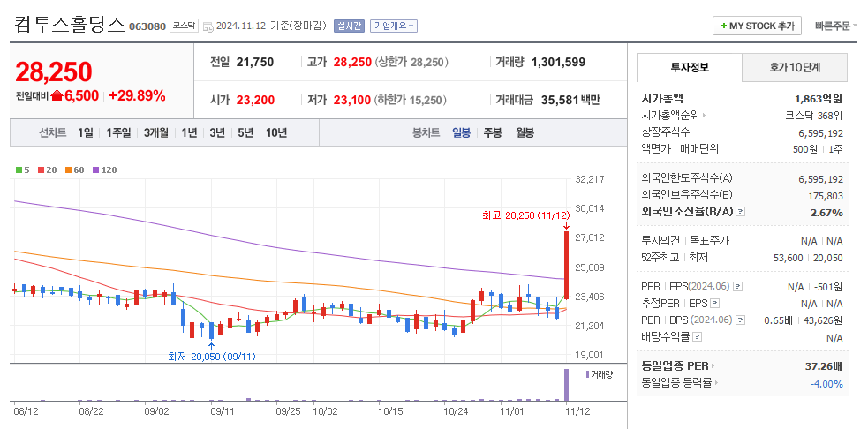Viewport: 868px width, 429px height.
Task: Open help icon next to 추정PER EPS
Action: coord(714,304)
